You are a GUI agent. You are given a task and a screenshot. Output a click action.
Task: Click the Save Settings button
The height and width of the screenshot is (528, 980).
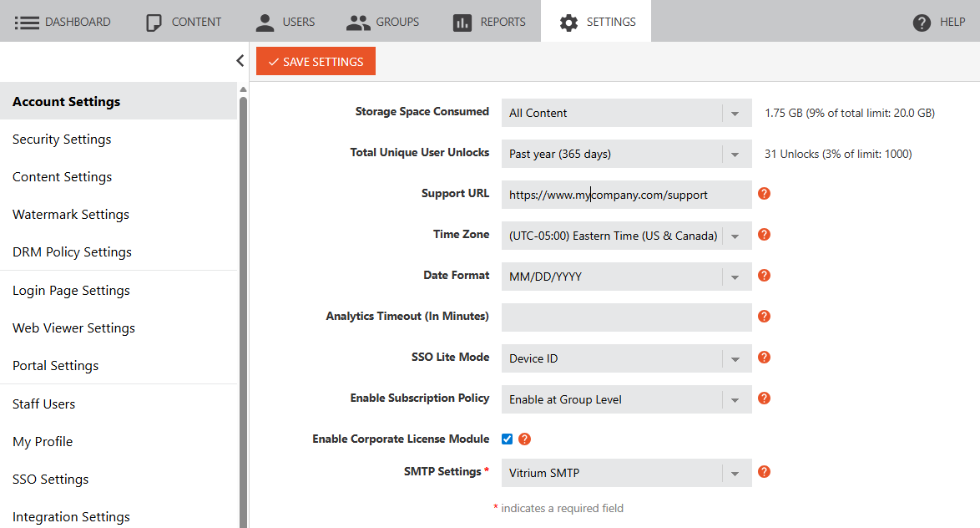(316, 60)
